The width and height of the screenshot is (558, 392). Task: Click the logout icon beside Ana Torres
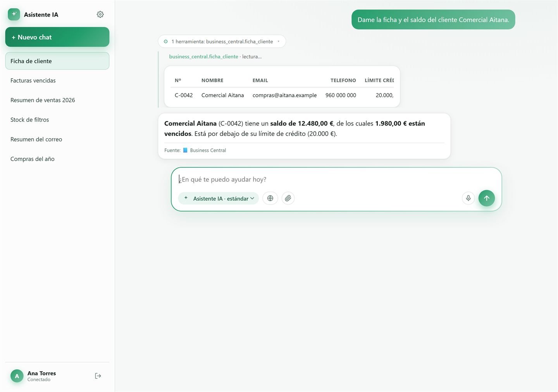point(98,376)
